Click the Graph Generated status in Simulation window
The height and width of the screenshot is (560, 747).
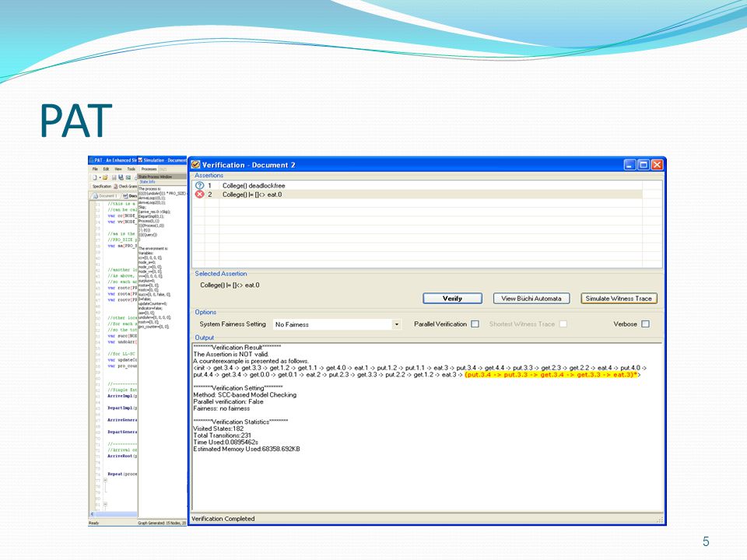pos(162,523)
